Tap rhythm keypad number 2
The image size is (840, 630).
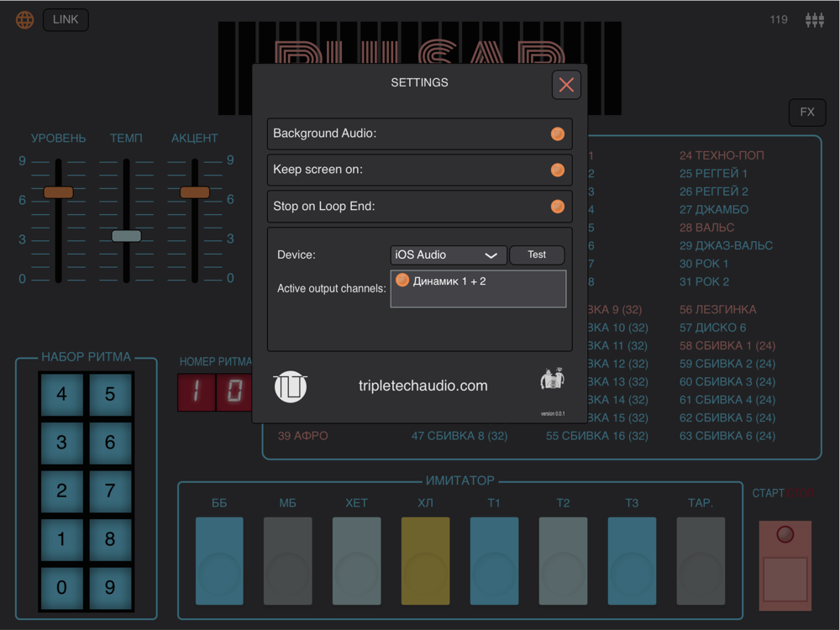(61, 491)
